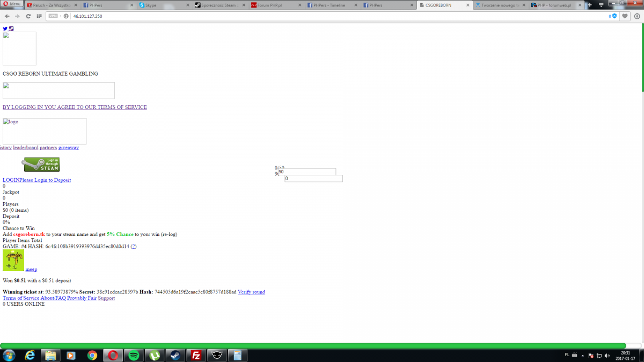Viewport: 644px width, 362px height.
Task: Click the meep winner avatar image
Action: point(13,260)
